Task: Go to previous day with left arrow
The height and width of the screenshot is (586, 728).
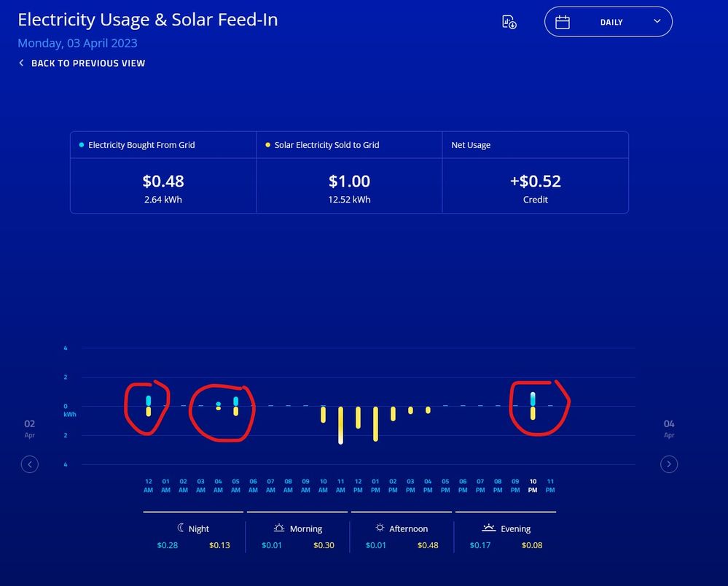Action: click(29, 464)
